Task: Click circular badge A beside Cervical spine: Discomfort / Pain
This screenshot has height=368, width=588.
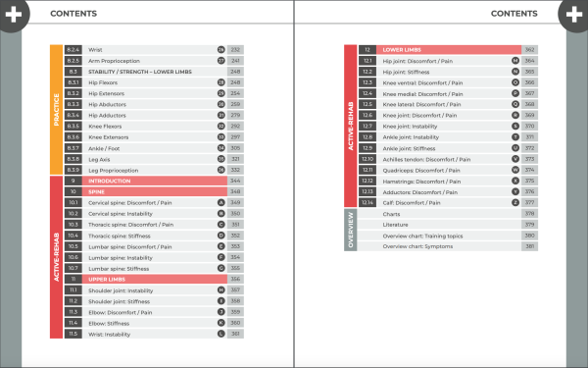Action: 221,203
